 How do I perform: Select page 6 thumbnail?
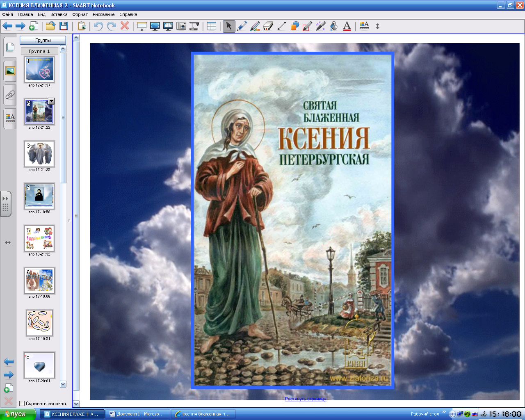click(39, 281)
